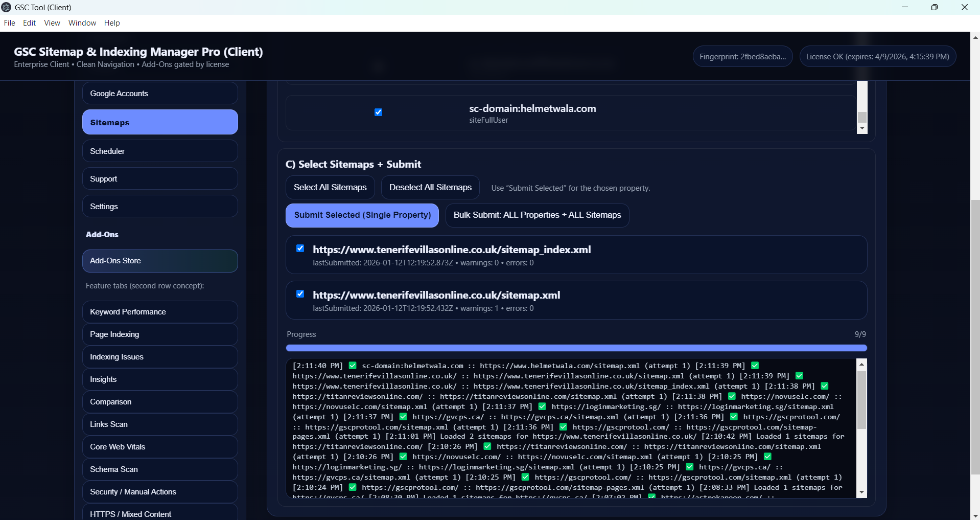Screen dimensions: 980x520
Task: Deselect the tenerifevillasonline sitemap.xml checkbox
Action: coord(300,294)
